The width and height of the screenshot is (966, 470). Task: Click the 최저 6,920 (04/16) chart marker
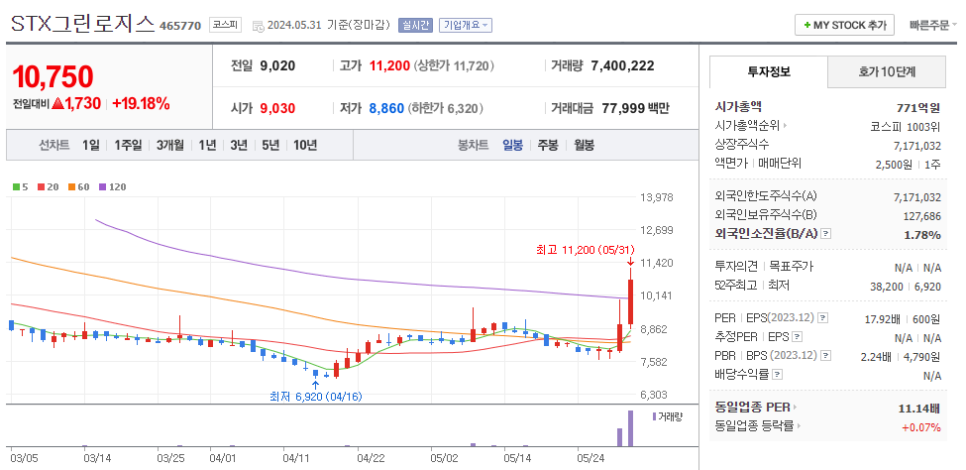pos(316,396)
